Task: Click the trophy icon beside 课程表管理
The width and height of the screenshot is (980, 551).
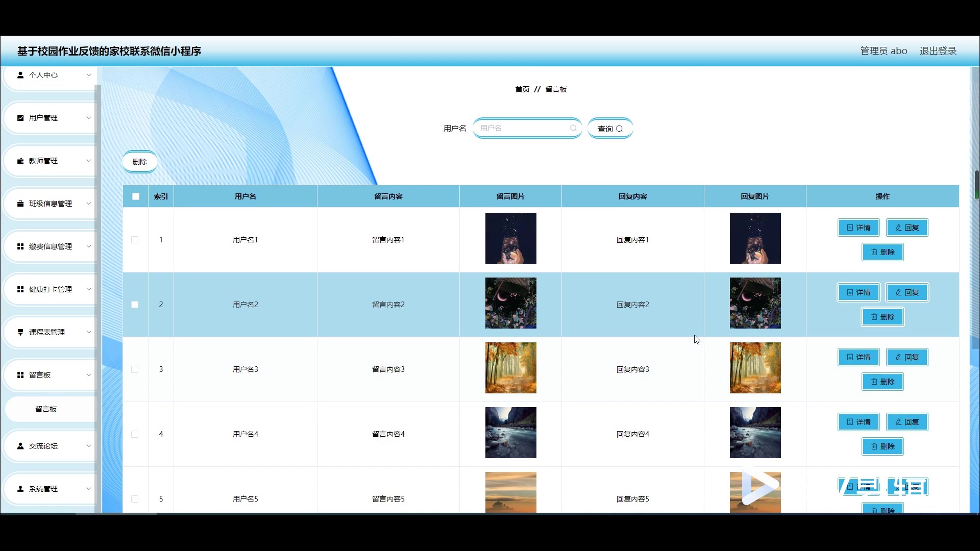Action: (20, 332)
